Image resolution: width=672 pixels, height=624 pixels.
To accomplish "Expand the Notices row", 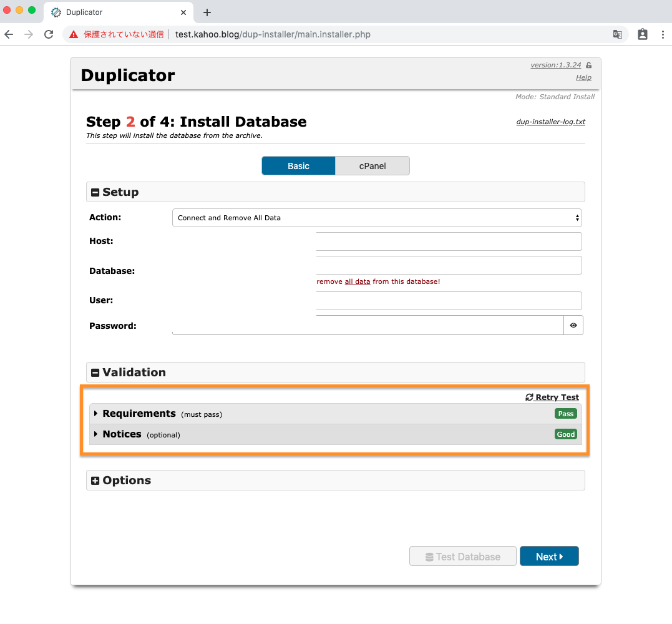I will pyautogui.click(x=122, y=434).
